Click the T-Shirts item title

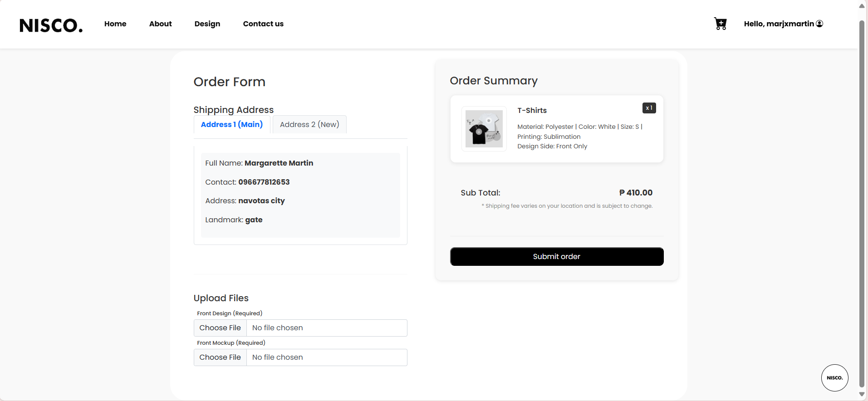(x=532, y=110)
